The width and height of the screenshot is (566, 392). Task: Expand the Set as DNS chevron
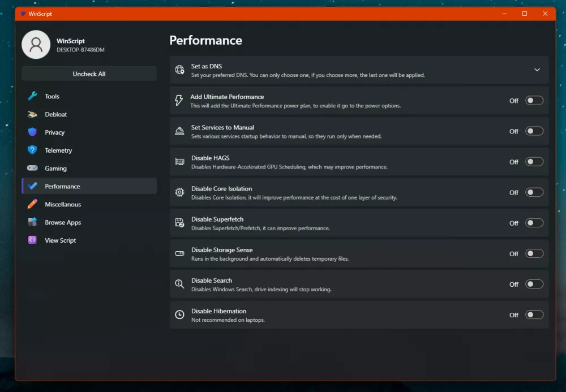[537, 70]
